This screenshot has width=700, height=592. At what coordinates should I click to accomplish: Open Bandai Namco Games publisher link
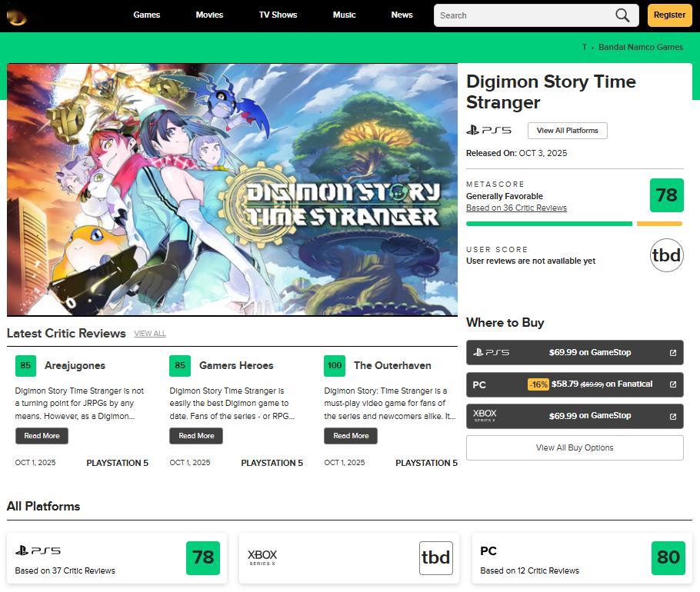click(641, 47)
